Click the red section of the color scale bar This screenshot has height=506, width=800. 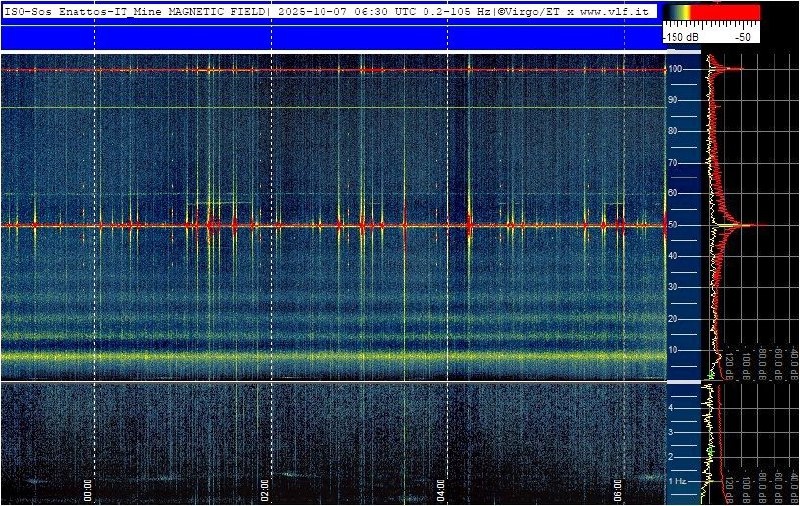(725, 13)
